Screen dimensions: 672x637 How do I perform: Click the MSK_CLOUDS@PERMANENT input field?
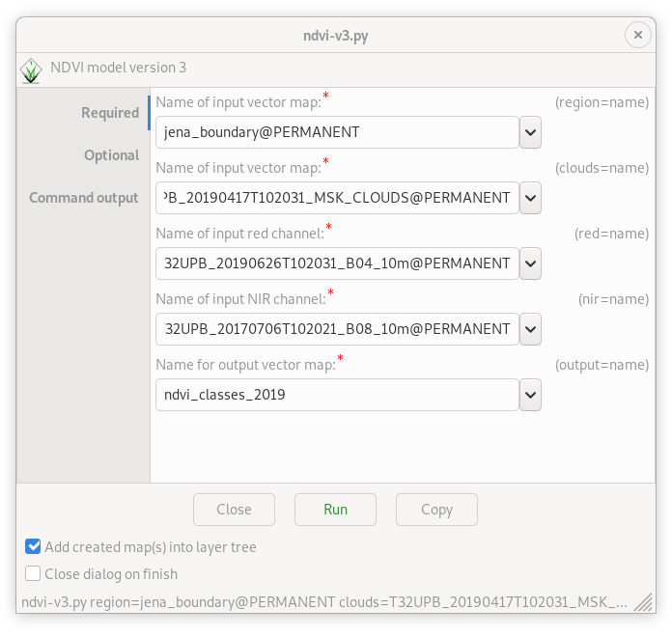tap(337, 198)
